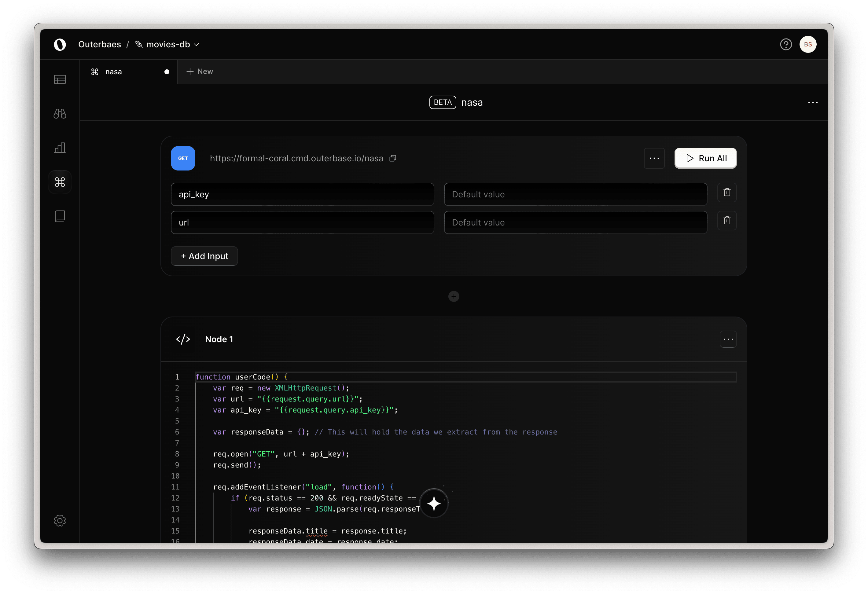The height and width of the screenshot is (594, 868).
Task: Click the req.send() code line
Action: [237, 465]
